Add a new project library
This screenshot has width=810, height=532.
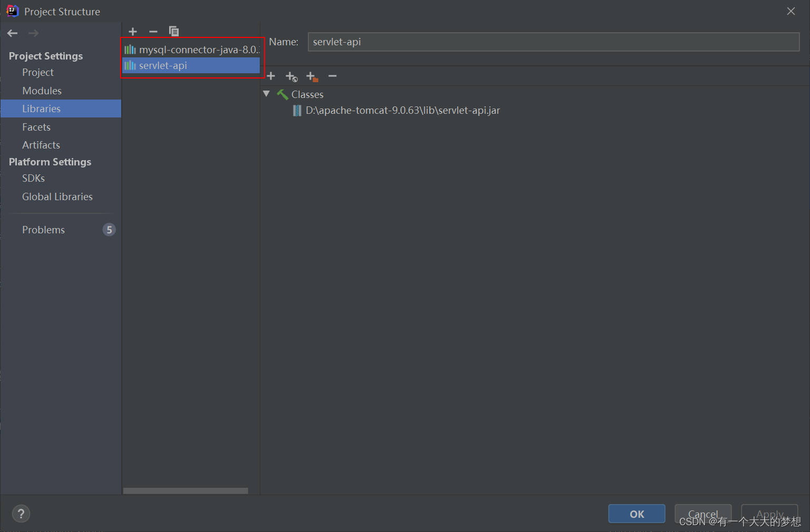coord(133,32)
